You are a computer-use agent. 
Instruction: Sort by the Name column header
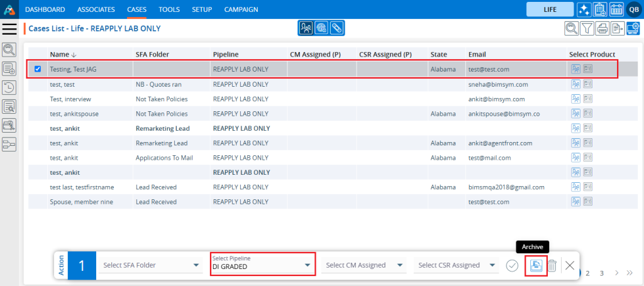pyautogui.click(x=60, y=54)
